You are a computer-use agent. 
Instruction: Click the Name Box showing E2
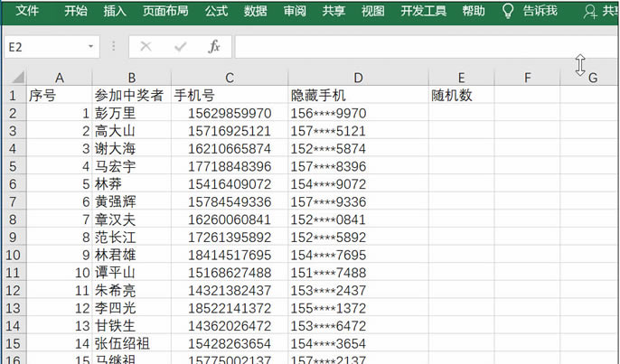pos(43,46)
